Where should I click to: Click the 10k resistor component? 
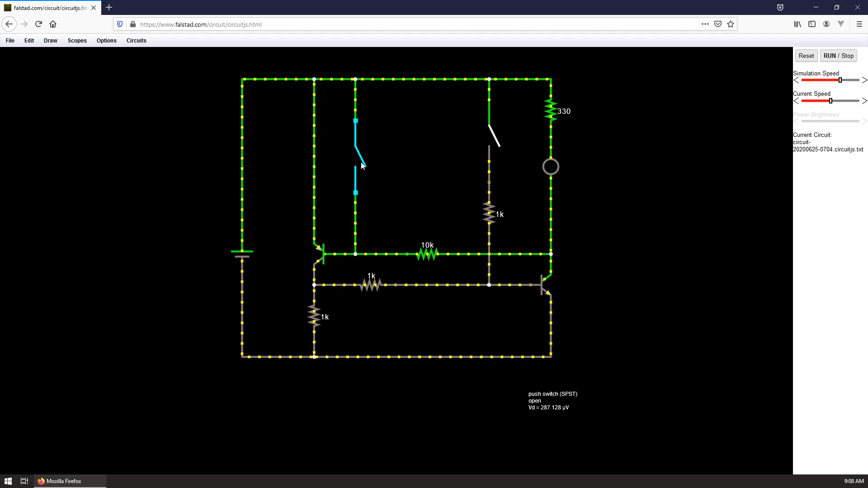426,253
